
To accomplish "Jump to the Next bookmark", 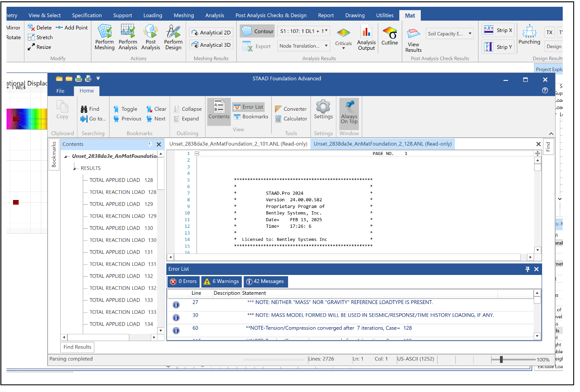I will (x=156, y=119).
